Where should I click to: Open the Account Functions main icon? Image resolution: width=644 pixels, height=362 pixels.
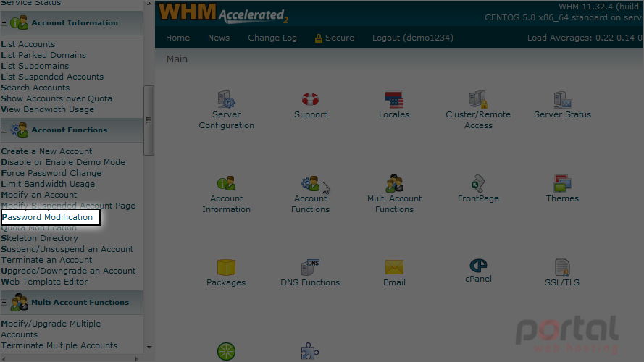[310, 183]
